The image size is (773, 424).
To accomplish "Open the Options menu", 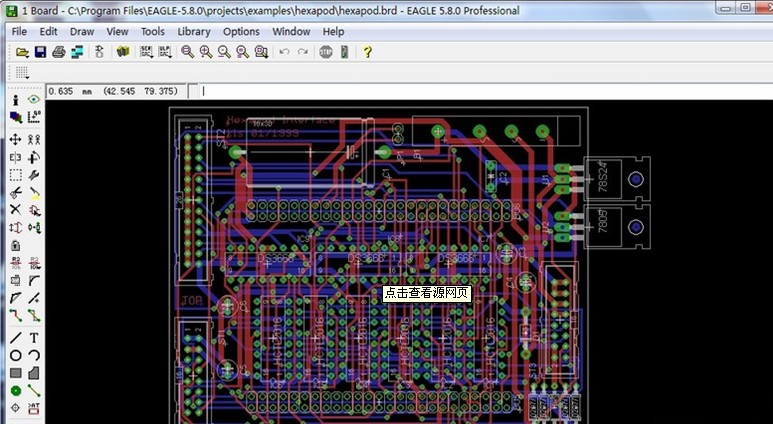I will click(x=241, y=31).
